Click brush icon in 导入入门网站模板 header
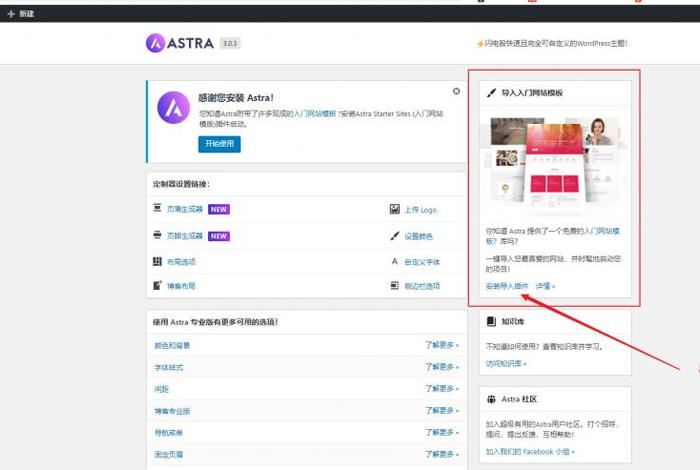This screenshot has width=700, height=470. point(491,93)
